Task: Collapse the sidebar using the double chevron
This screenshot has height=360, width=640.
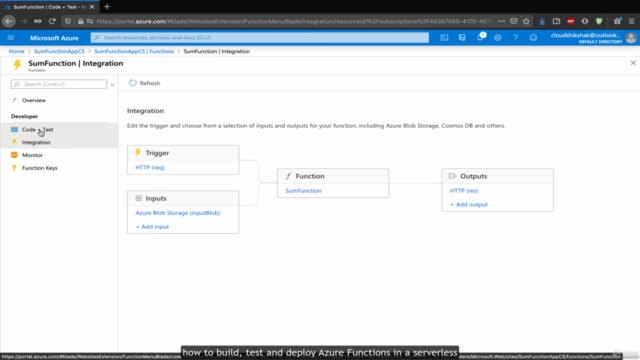Action: tap(112, 84)
